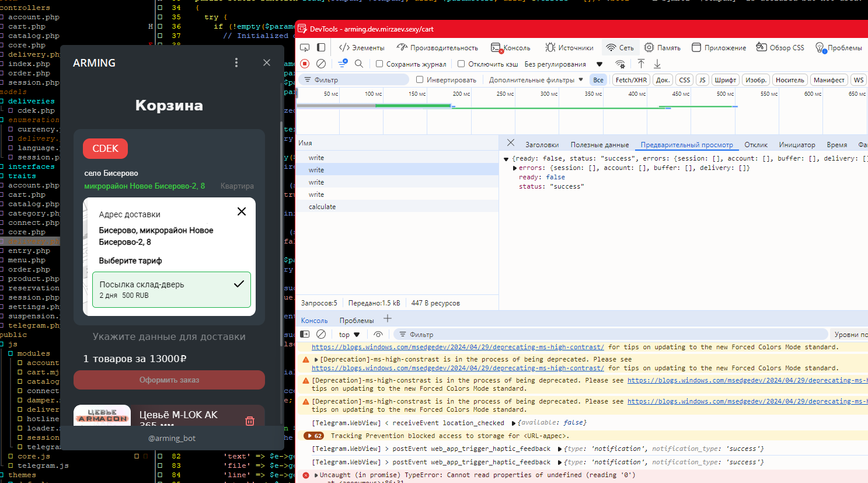Click the ARMACON product thumbnail
The image size is (868, 483).
click(102, 415)
